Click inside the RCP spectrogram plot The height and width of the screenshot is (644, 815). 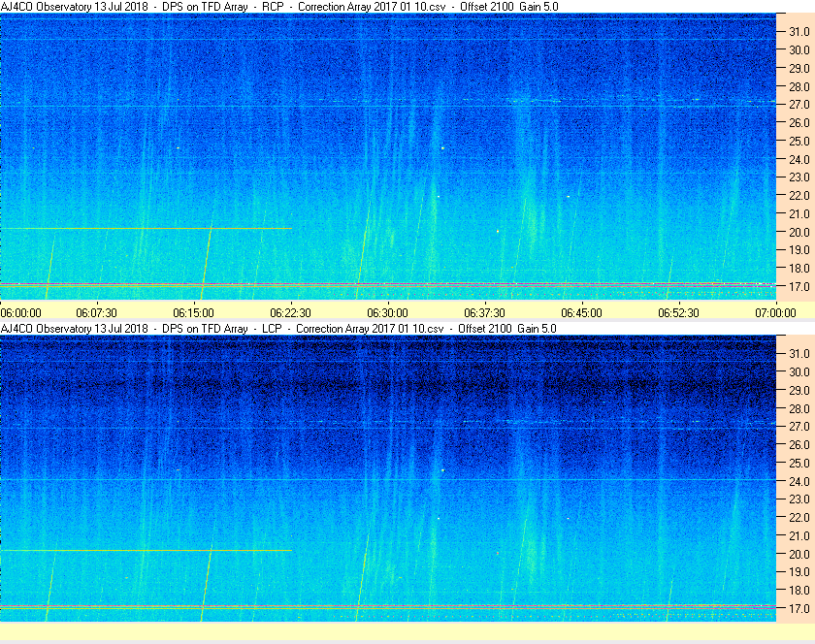pyautogui.click(x=388, y=156)
